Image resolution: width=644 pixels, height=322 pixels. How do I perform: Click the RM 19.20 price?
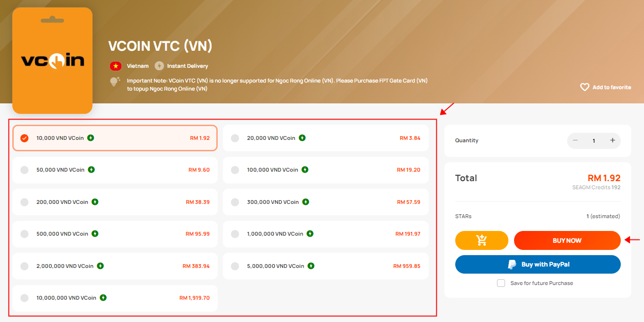[x=408, y=170]
